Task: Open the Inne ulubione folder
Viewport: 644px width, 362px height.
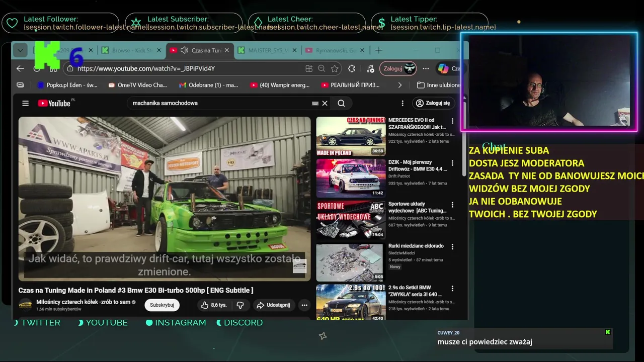Action: 438,85
